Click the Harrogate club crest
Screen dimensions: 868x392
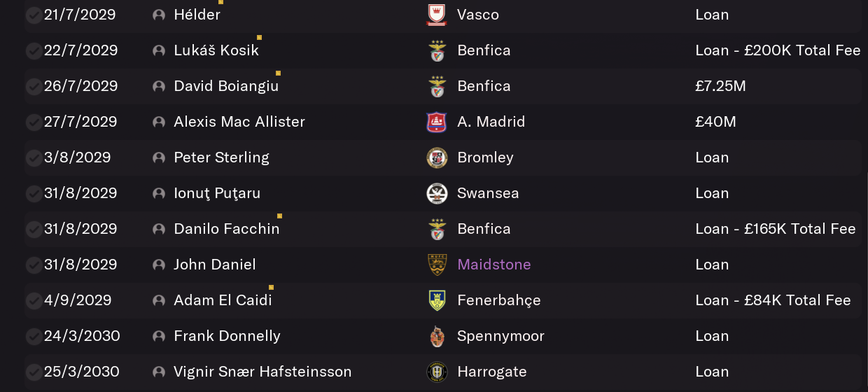coord(437,372)
